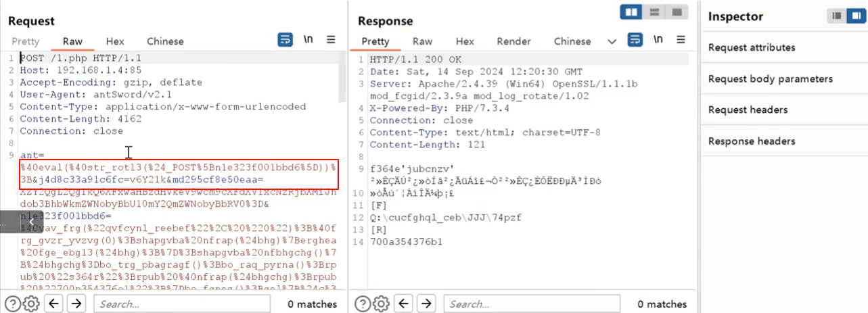The width and height of the screenshot is (868, 313).
Task: Go to next match in Response
Action: point(426,304)
